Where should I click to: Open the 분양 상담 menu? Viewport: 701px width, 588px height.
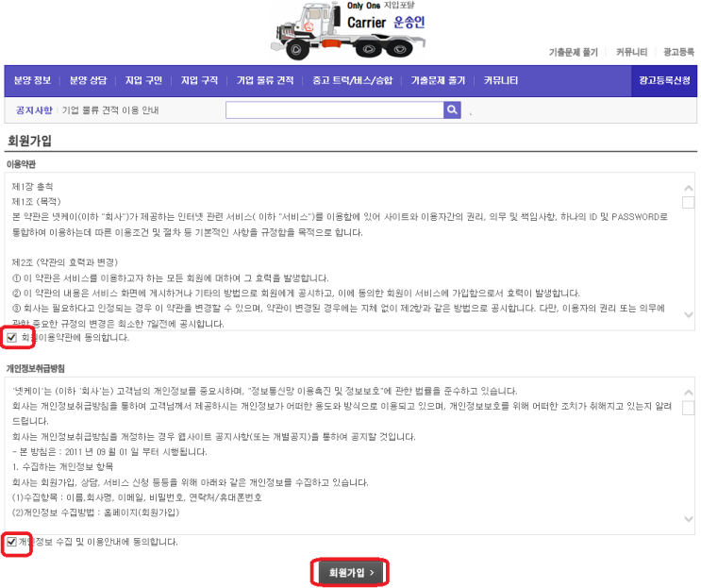88,80
